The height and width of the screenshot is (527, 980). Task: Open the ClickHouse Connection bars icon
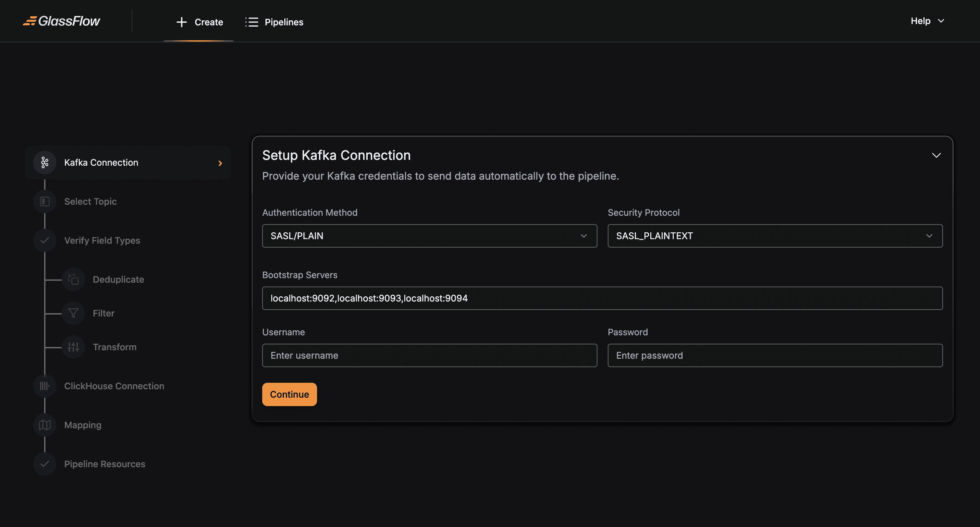tap(44, 386)
